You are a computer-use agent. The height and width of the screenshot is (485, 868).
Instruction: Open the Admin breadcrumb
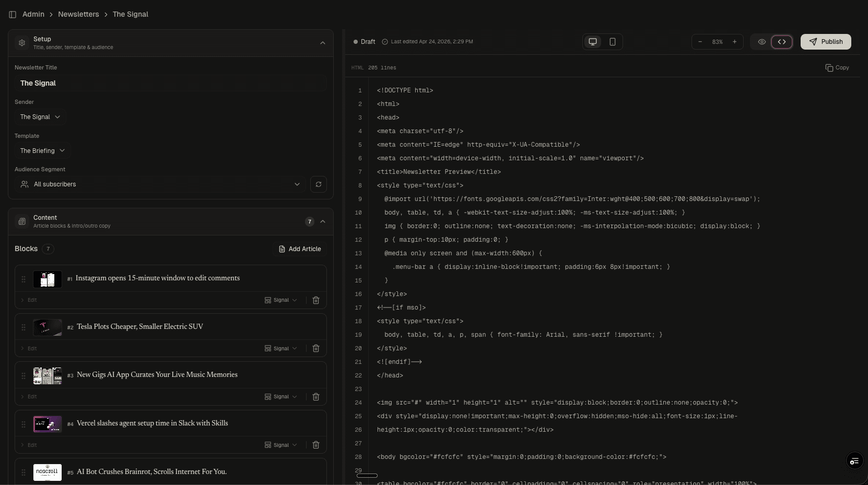(x=33, y=14)
